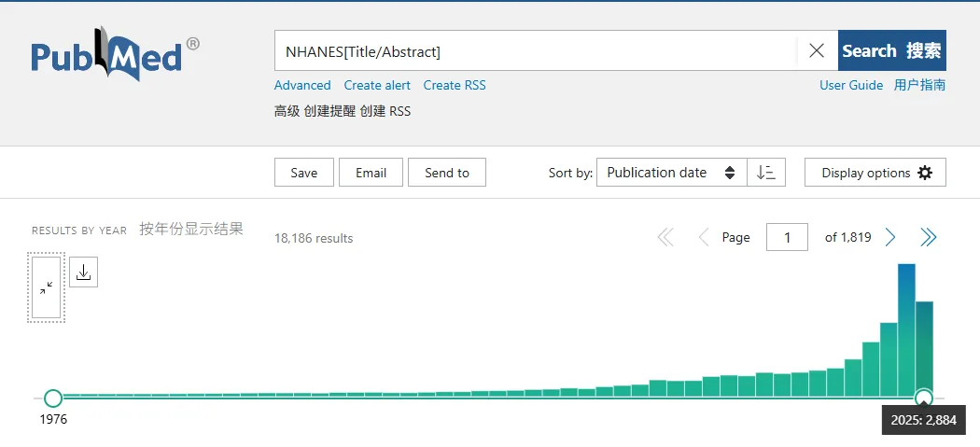Clear the search query with X icon
Image resolution: width=980 pixels, height=447 pixels.
(817, 50)
